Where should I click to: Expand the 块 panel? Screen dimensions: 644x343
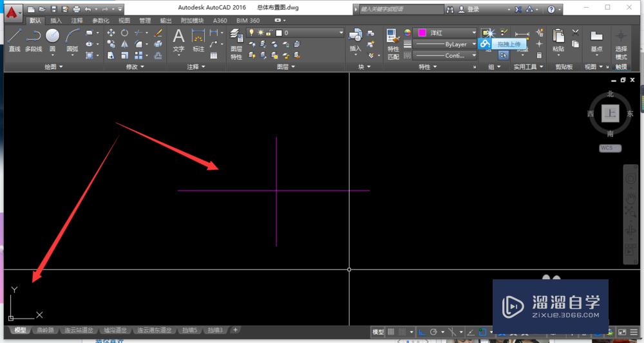coord(365,66)
